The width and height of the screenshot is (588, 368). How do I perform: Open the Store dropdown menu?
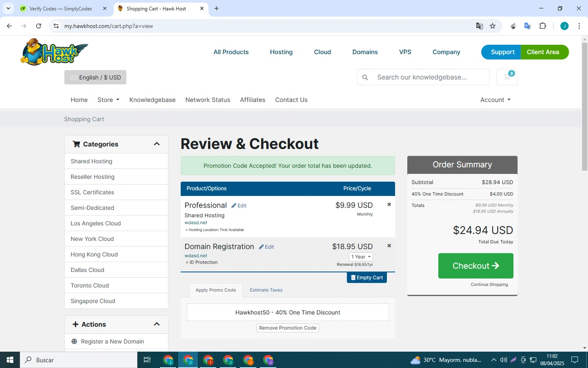click(108, 100)
